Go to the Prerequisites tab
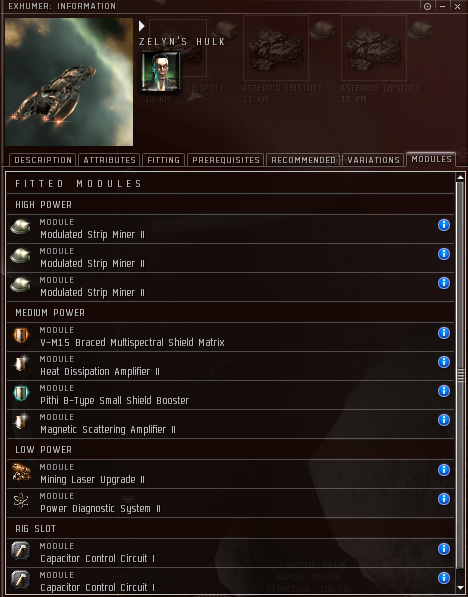Screen dimensions: 468x597 226,160
